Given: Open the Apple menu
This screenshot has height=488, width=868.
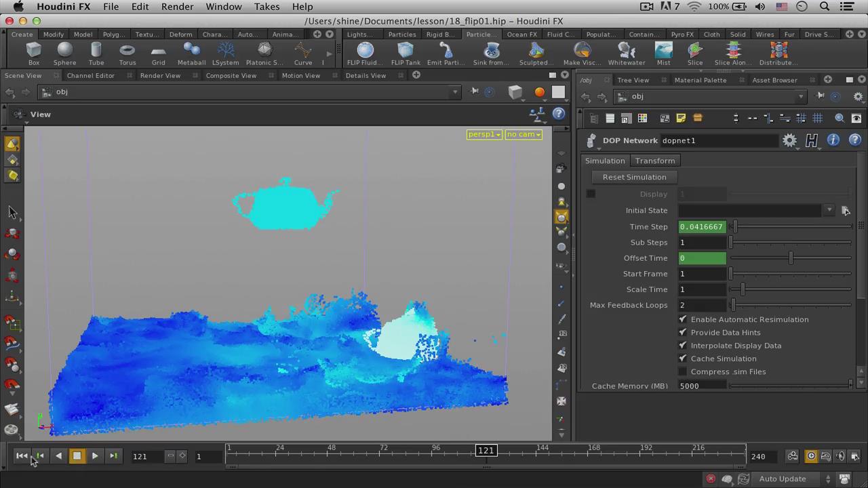Looking at the screenshot, I should click(x=18, y=6).
